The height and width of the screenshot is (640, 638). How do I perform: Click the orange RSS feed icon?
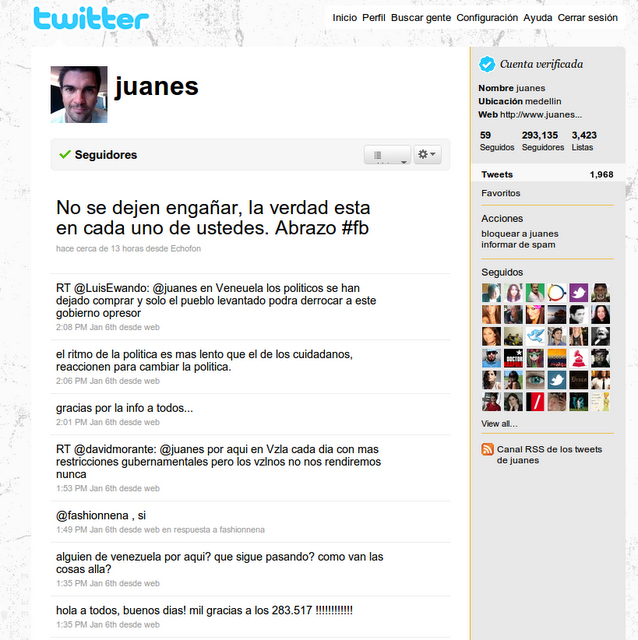(487, 450)
